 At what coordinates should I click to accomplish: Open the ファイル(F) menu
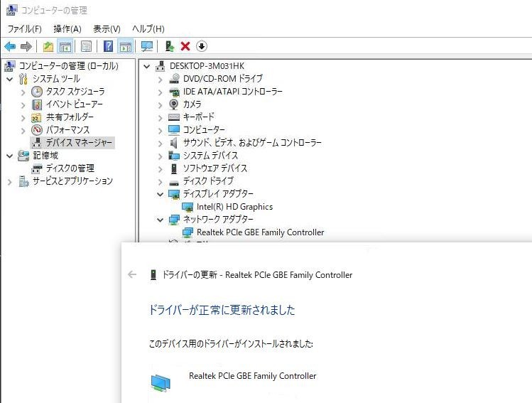(24, 29)
